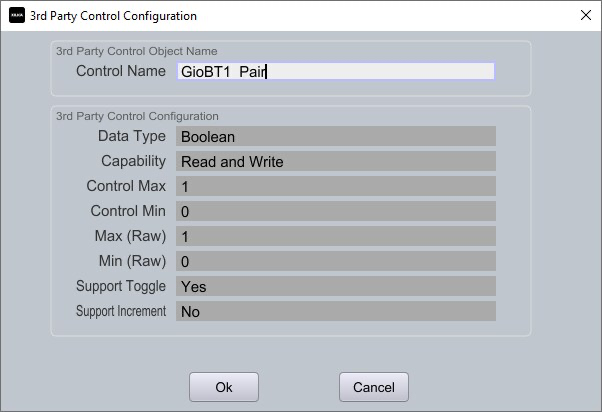Click the Support Toggle label

[121, 286]
